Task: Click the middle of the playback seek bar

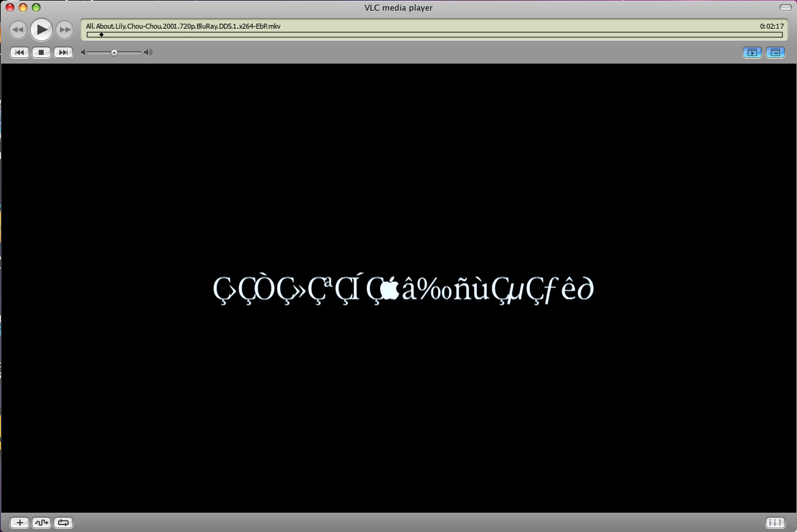Action: [434, 35]
